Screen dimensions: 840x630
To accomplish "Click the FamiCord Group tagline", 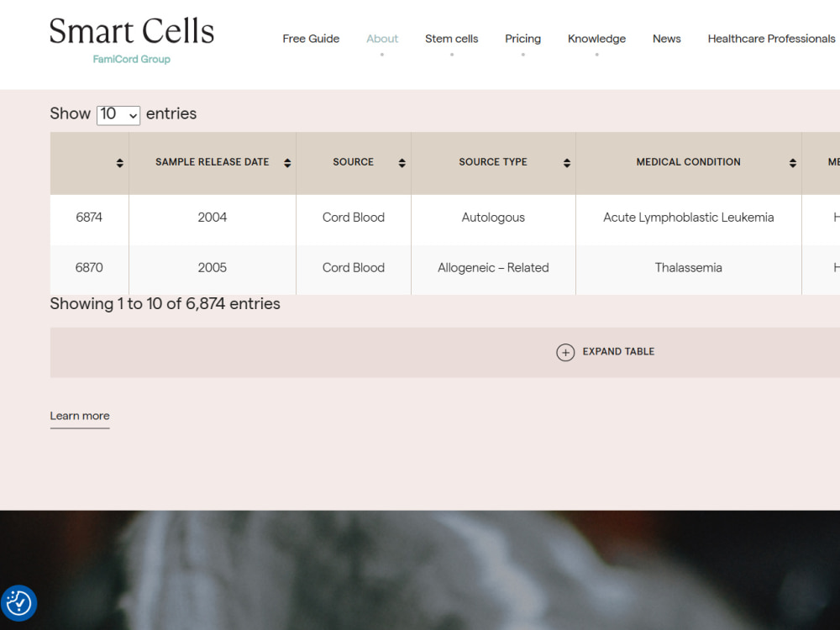I will [x=131, y=59].
